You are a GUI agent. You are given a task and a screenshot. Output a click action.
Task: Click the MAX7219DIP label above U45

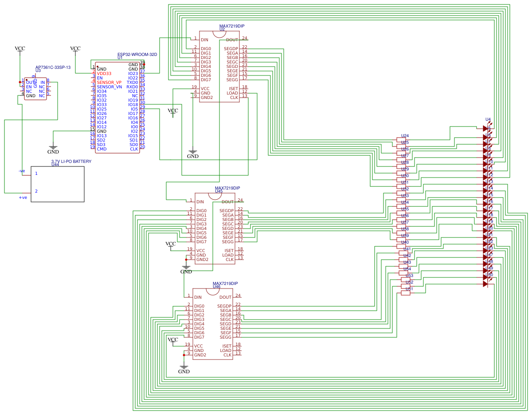click(227, 188)
